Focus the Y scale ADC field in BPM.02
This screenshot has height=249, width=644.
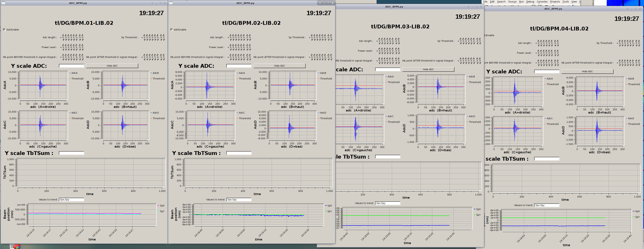[239, 66]
